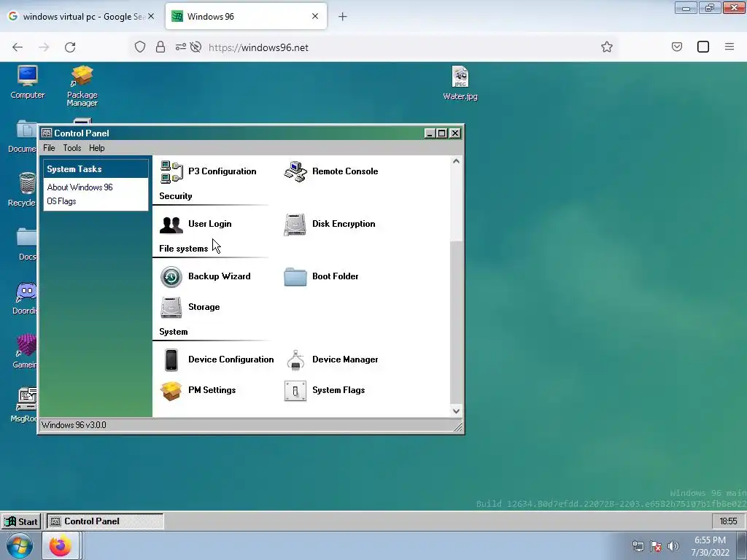Screen dimensions: 747x560
Task: Open PM Settings
Action: pos(198,391)
